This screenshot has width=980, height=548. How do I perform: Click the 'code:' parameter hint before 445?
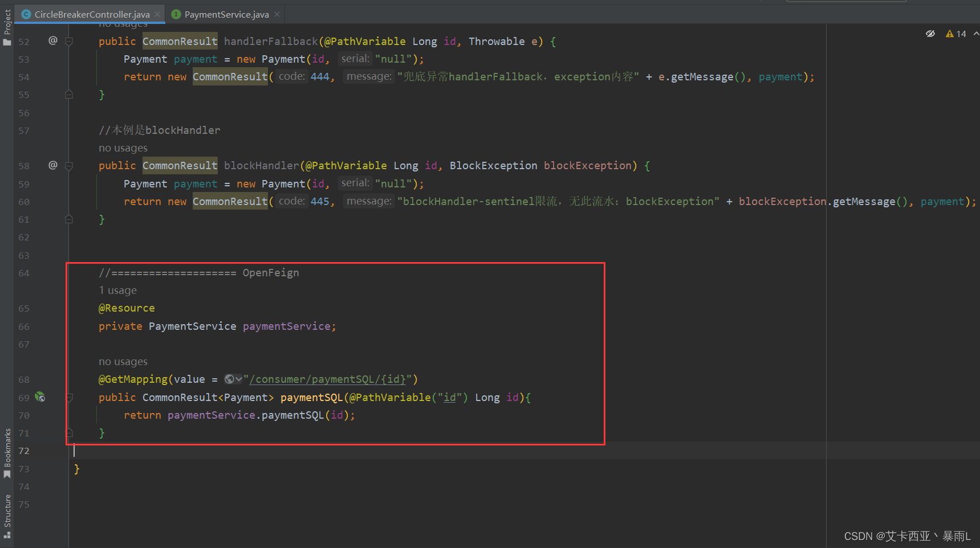(x=292, y=201)
